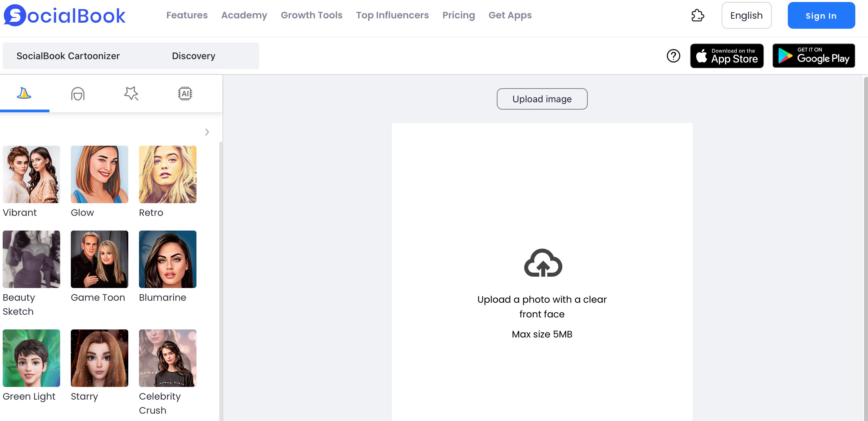The image size is (868, 421).
Task: Select the magic star effects icon
Action: pos(131,93)
